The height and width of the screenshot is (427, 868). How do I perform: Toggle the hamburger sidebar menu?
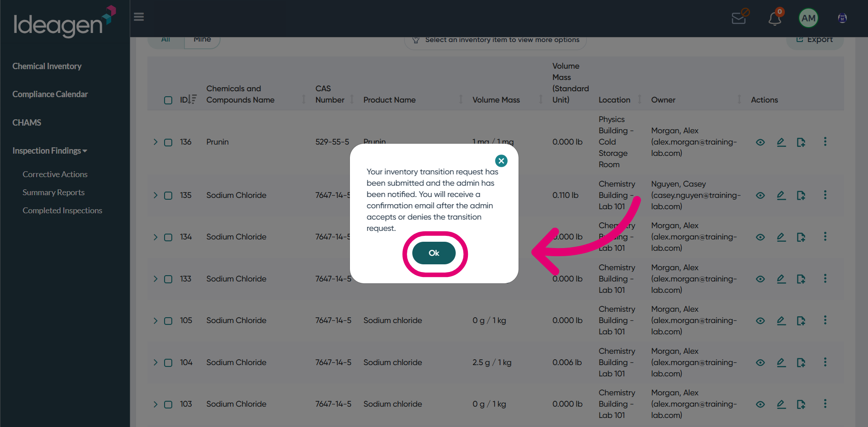[139, 17]
